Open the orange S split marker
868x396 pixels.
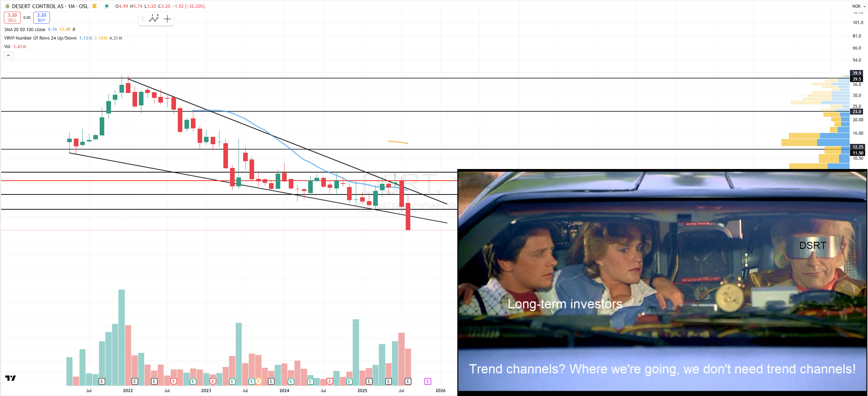[x=259, y=381]
